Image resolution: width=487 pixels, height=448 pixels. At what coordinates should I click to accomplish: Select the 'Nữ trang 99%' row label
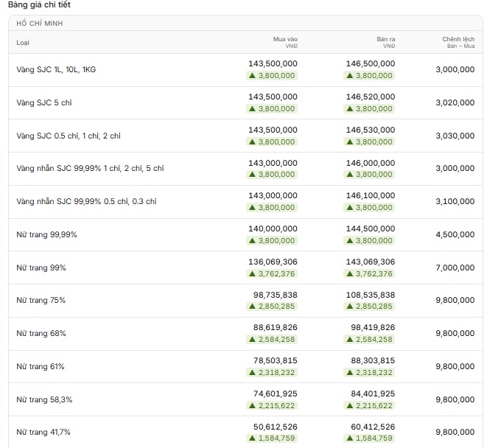(x=41, y=267)
